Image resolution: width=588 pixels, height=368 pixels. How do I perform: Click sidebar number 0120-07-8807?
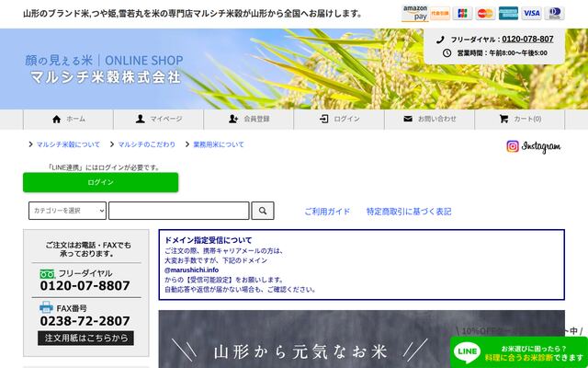[85, 286]
